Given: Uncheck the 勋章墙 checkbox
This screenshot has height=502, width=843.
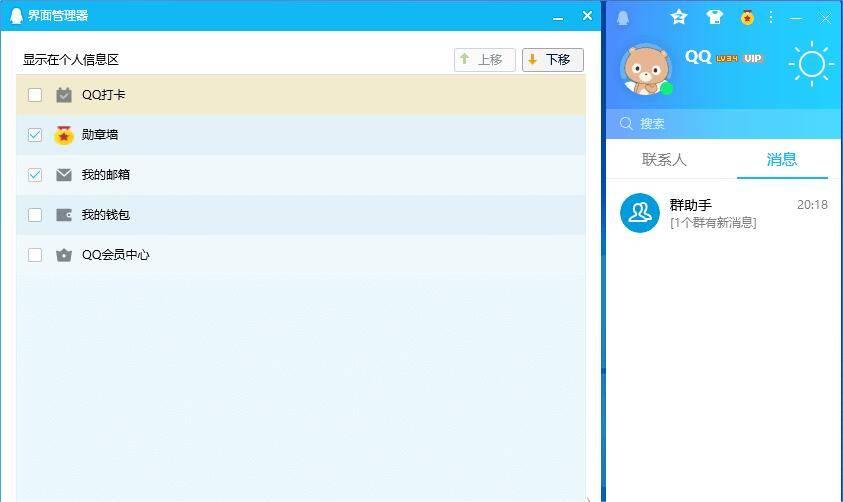Looking at the screenshot, I should point(35,135).
